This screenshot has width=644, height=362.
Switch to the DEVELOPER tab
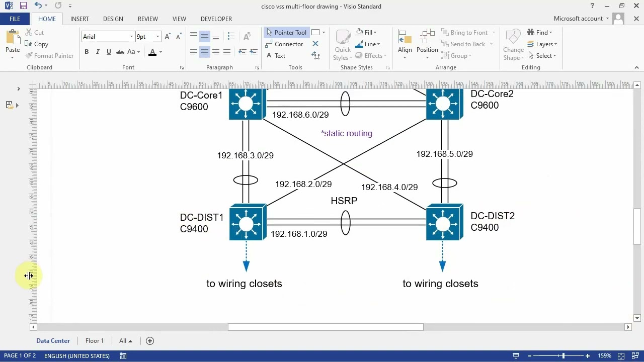216,19
